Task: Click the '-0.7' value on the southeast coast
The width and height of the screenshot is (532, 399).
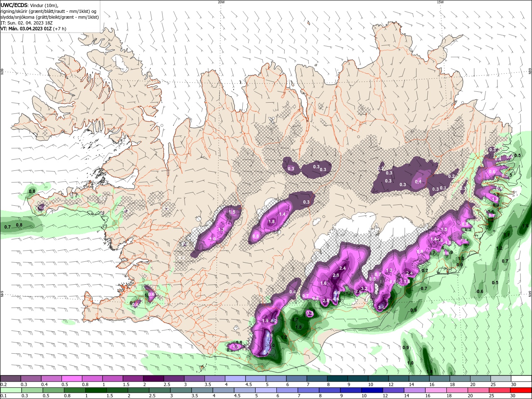Action: [x=424, y=288]
